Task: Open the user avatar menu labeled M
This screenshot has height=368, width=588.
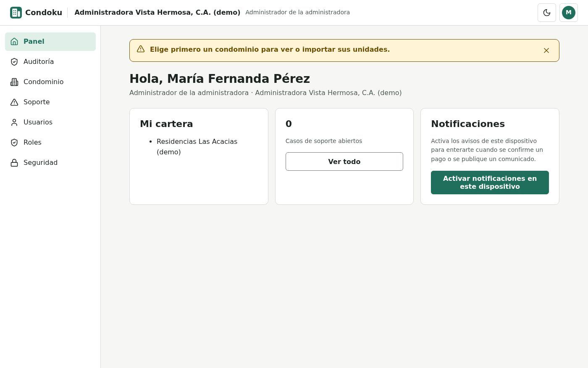Action: 569,13
